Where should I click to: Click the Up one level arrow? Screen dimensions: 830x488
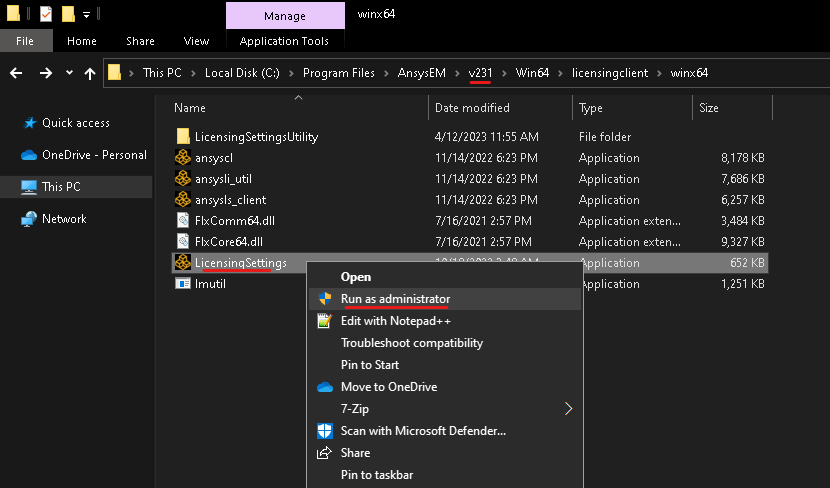coord(90,73)
